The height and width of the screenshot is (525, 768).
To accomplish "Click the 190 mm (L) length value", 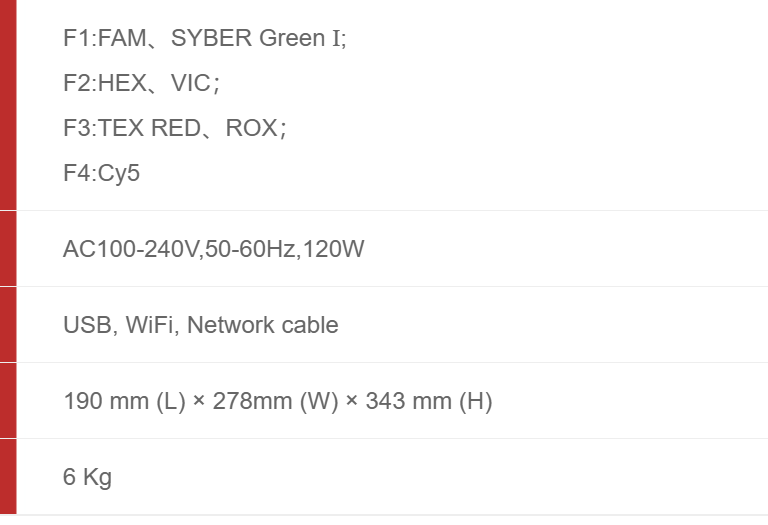I will pos(120,401).
